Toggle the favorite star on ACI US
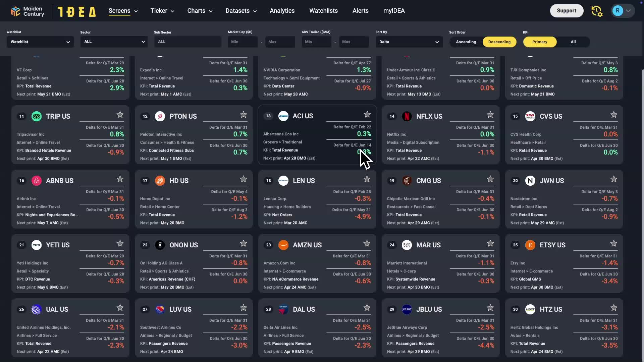Screen dimensions: 644x362 point(367,115)
